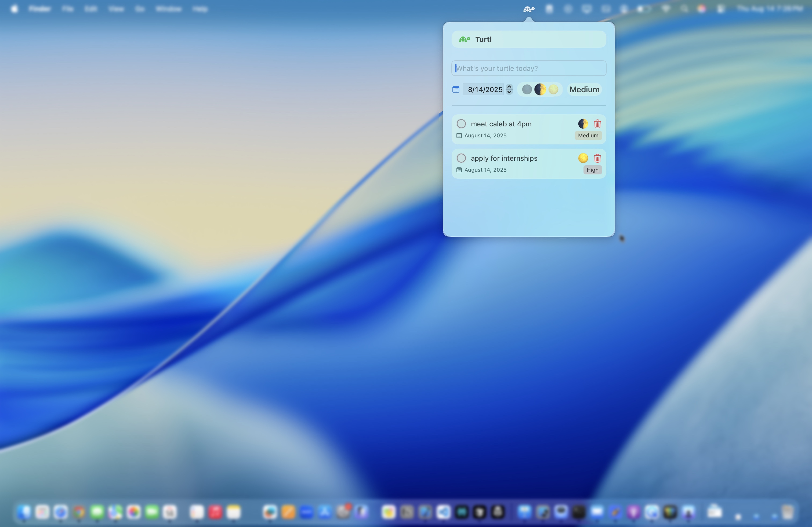812x527 pixels.
Task: Open the Apple menu
Action: 14,9
